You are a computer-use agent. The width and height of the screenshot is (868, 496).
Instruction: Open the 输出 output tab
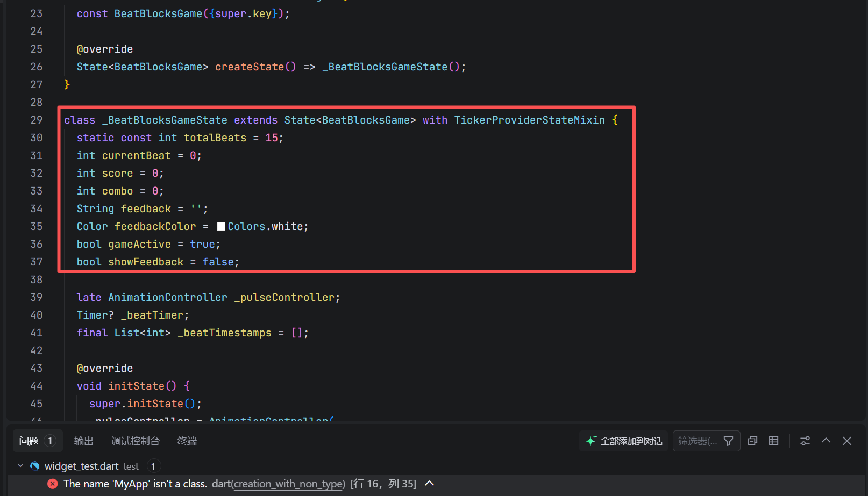[83, 441]
